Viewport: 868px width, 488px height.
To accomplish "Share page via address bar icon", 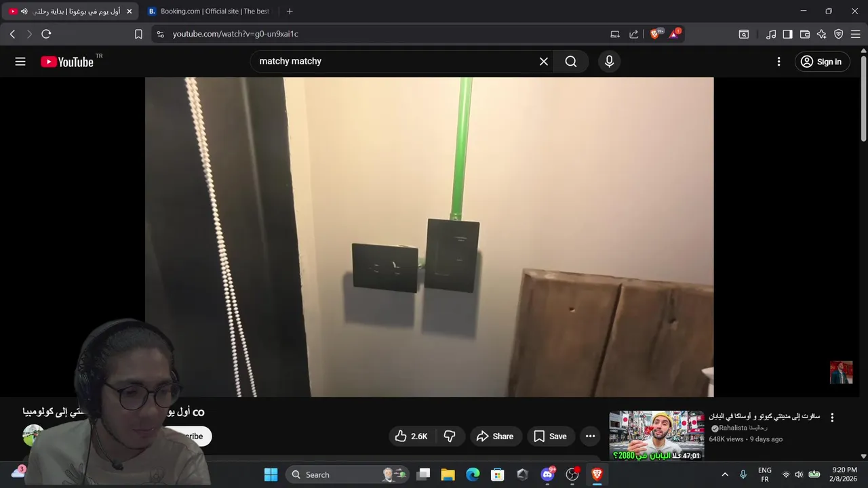I will pos(634,34).
